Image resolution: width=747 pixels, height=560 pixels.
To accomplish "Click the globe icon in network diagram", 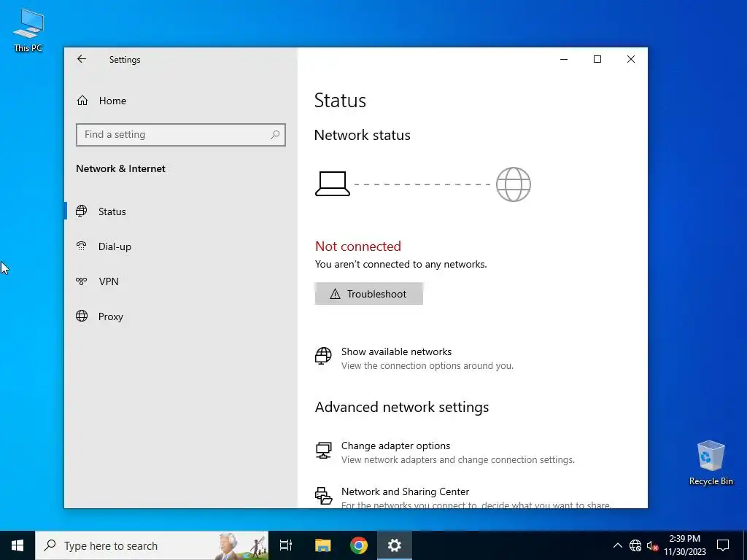I will (x=513, y=184).
